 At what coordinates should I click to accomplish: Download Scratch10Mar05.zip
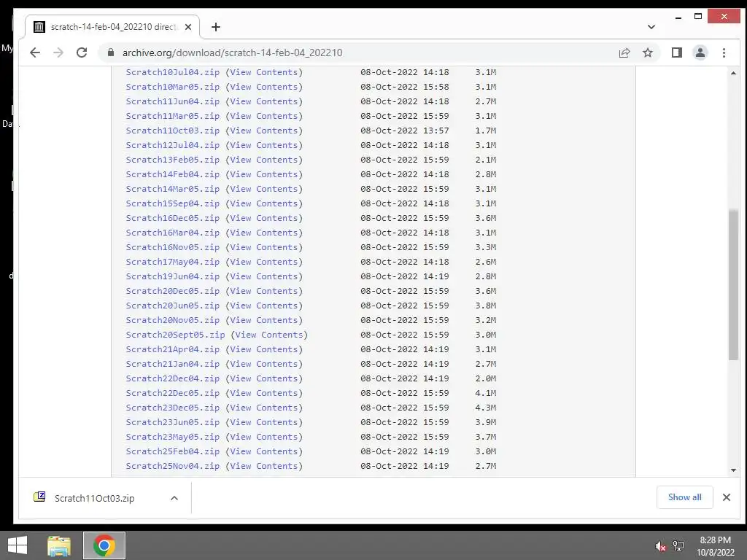pos(172,87)
